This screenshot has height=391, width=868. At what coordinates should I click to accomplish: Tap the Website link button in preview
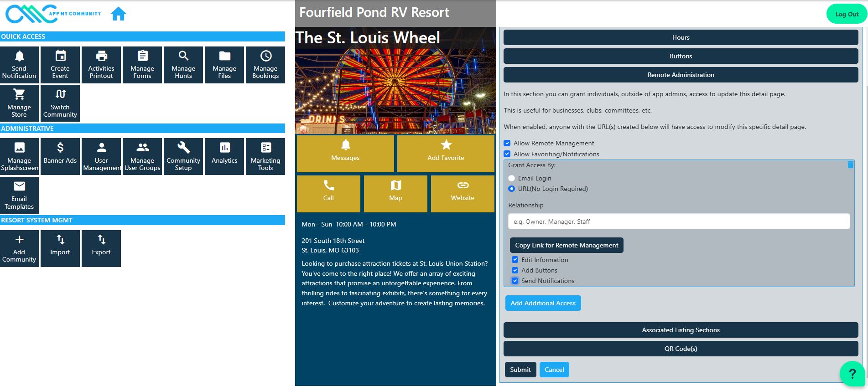coord(463,194)
